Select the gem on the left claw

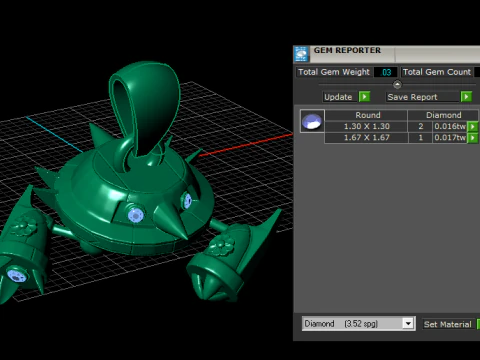(16, 276)
